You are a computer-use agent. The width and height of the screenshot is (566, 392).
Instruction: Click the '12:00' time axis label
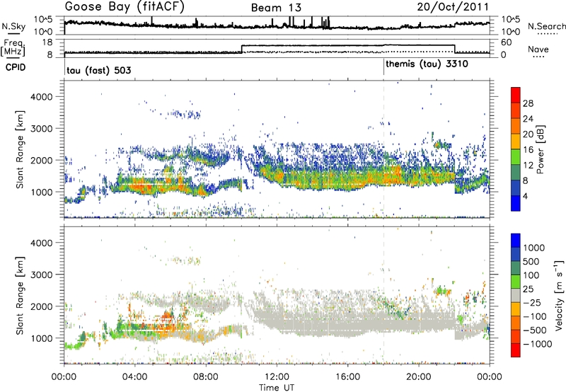click(x=277, y=377)
